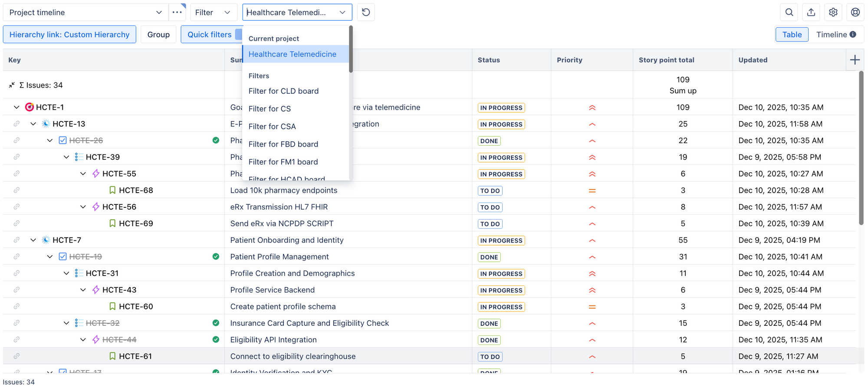Choose Filter for CLD board option

pyautogui.click(x=283, y=91)
